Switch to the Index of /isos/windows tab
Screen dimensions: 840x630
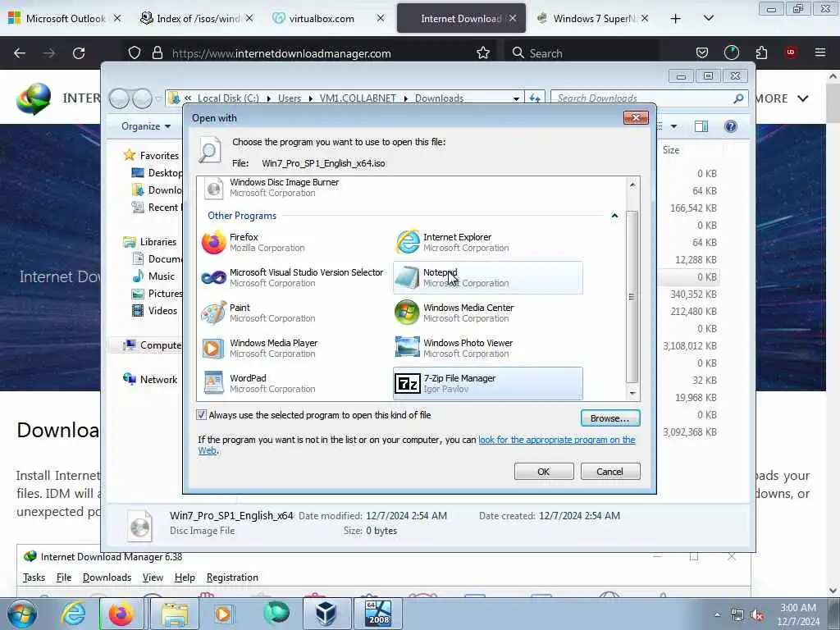197,19
